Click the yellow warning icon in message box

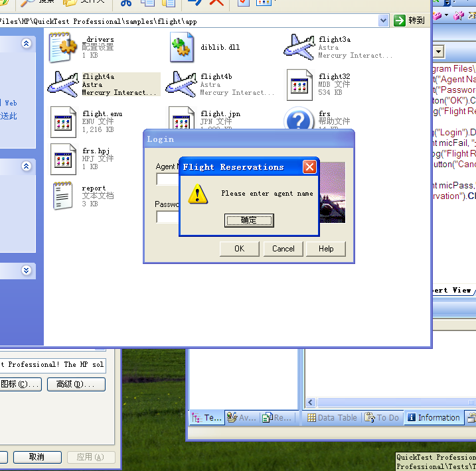tap(198, 194)
